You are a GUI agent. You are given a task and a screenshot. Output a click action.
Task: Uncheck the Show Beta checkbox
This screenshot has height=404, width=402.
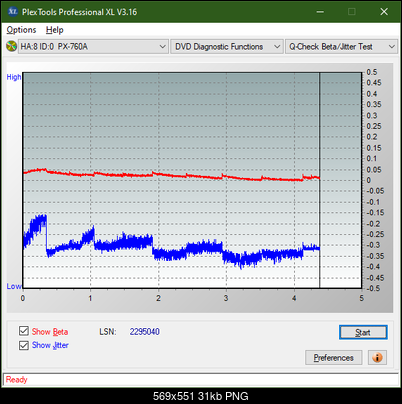tap(24, 331)
